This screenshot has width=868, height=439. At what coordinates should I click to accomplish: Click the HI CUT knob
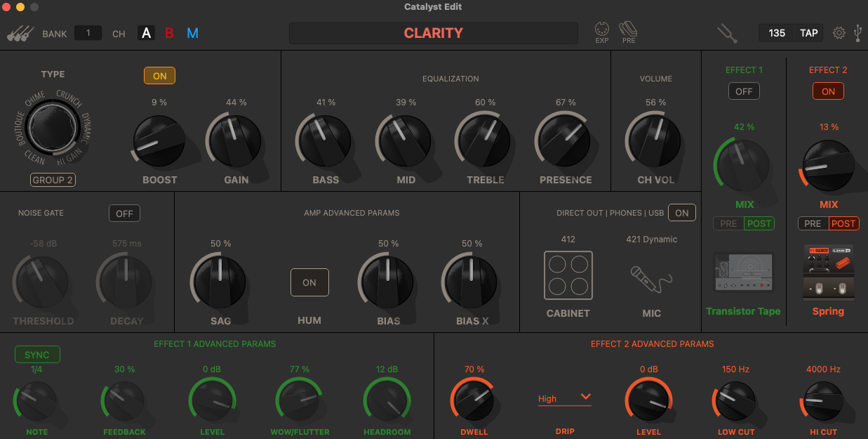[x=823, y=401]
